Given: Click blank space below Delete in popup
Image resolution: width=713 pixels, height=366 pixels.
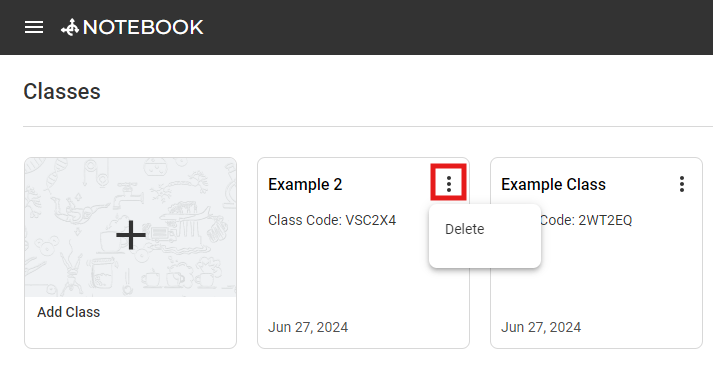Looking at the screenshot, I should coord(485,255).
